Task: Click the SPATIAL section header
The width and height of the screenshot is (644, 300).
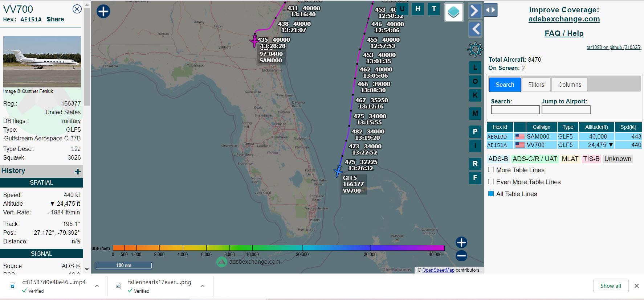Action: pyautogui.click(x=41, y=182)
